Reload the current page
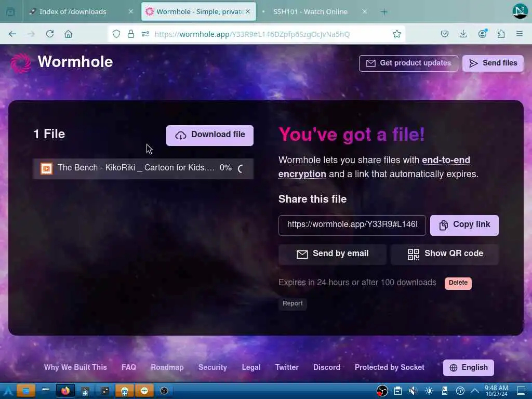This screenshot has width=532, height=399. 50,34
